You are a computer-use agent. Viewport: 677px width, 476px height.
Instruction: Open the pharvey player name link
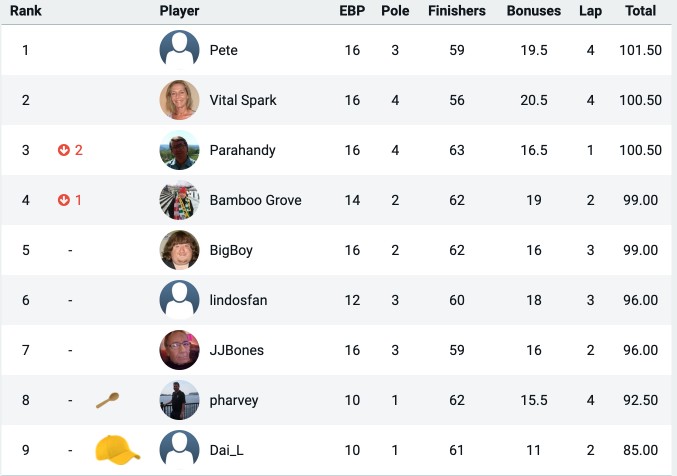(234, 400)
